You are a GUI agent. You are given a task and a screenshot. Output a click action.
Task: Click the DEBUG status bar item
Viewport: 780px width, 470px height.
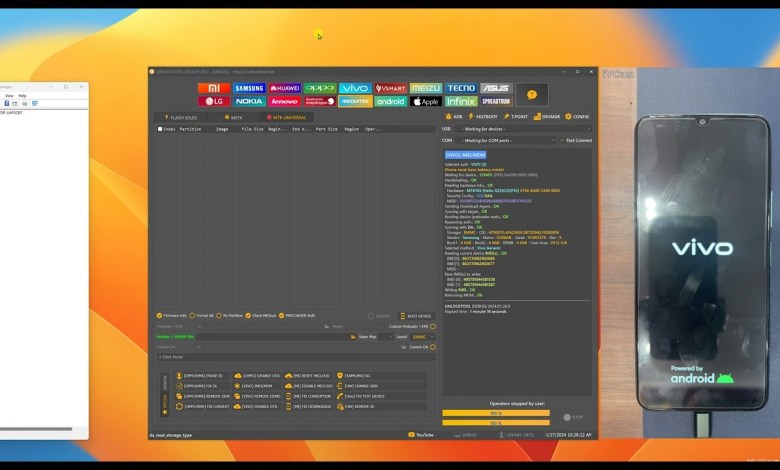tap(465, 435)
